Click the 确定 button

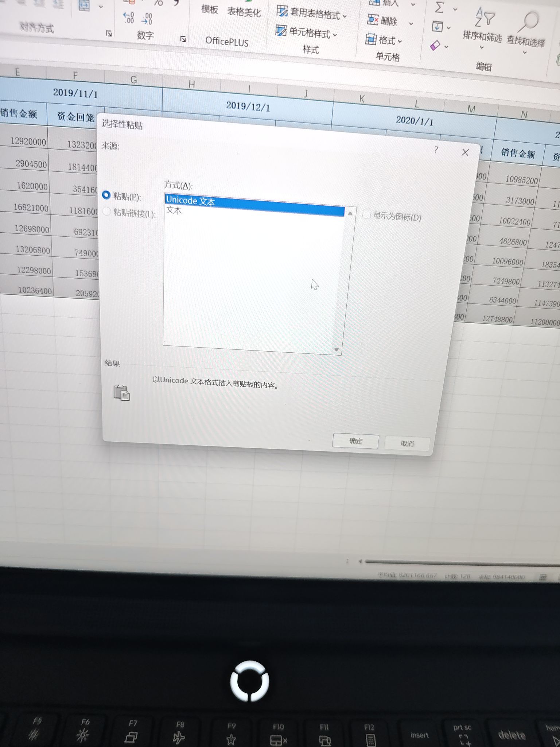click(355, 441)
